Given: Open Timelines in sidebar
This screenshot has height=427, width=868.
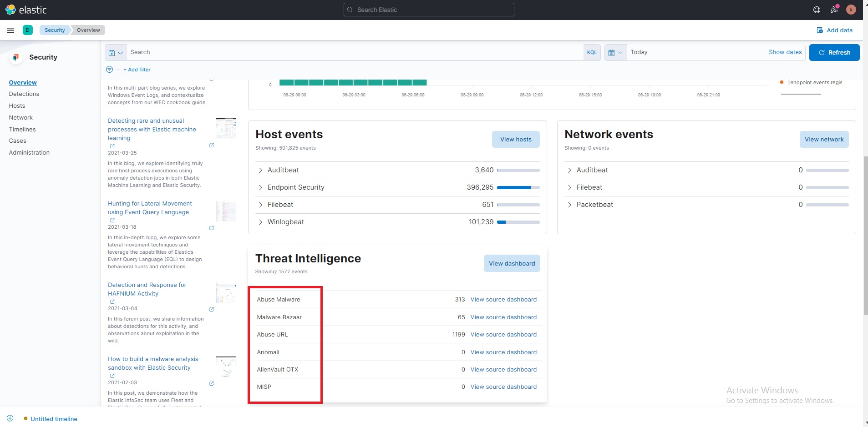Looking at the screenshot, I should 22,130.
